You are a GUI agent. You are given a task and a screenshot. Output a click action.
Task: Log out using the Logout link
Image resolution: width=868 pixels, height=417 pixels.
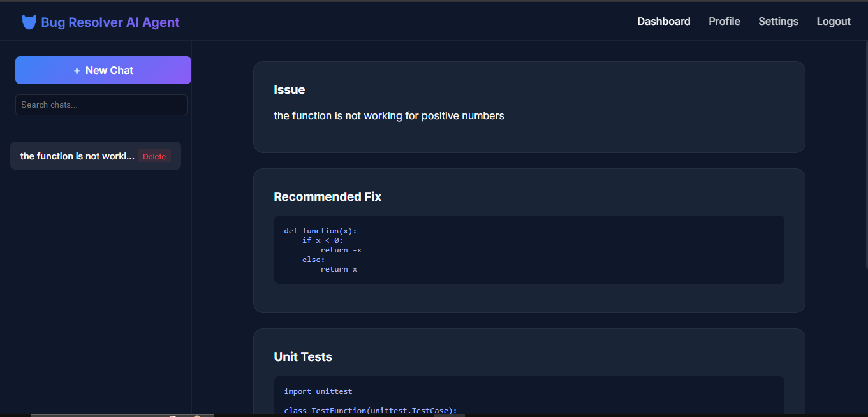coord(834,22)
